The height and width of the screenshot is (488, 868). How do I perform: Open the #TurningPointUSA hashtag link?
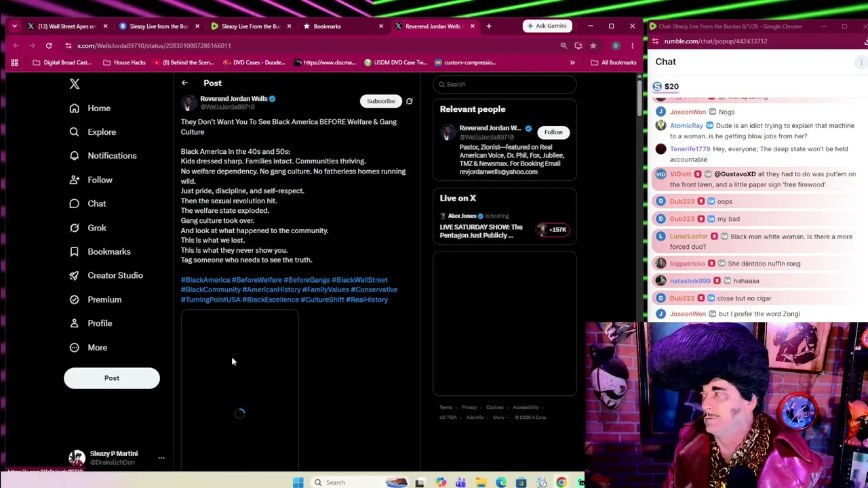tap(210, 300)
